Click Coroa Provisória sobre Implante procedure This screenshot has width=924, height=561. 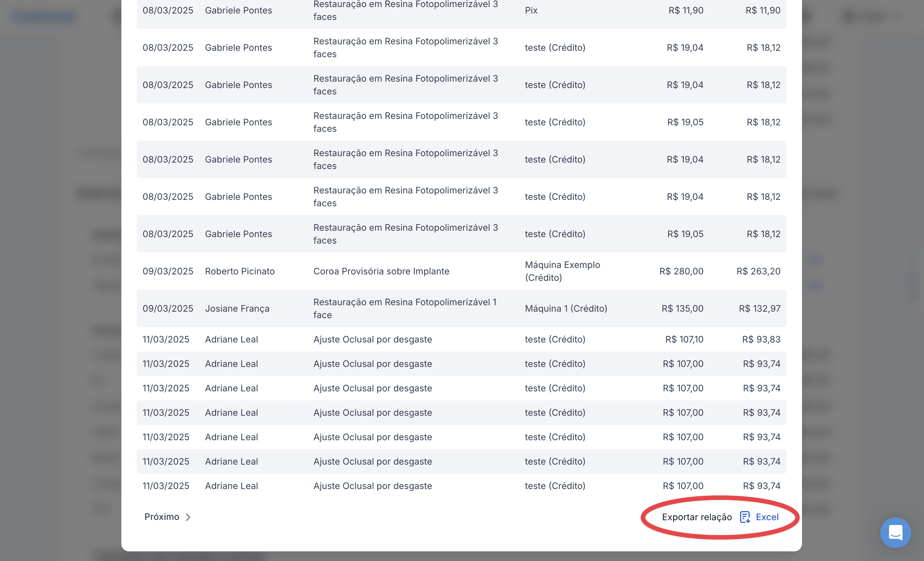[381, 271]
